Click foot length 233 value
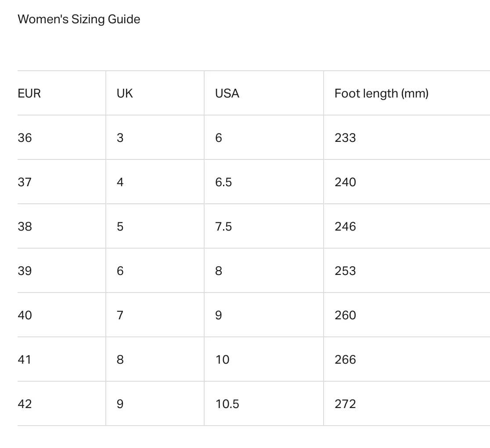This screenshot has height=448, width=490. pos(345,138)
